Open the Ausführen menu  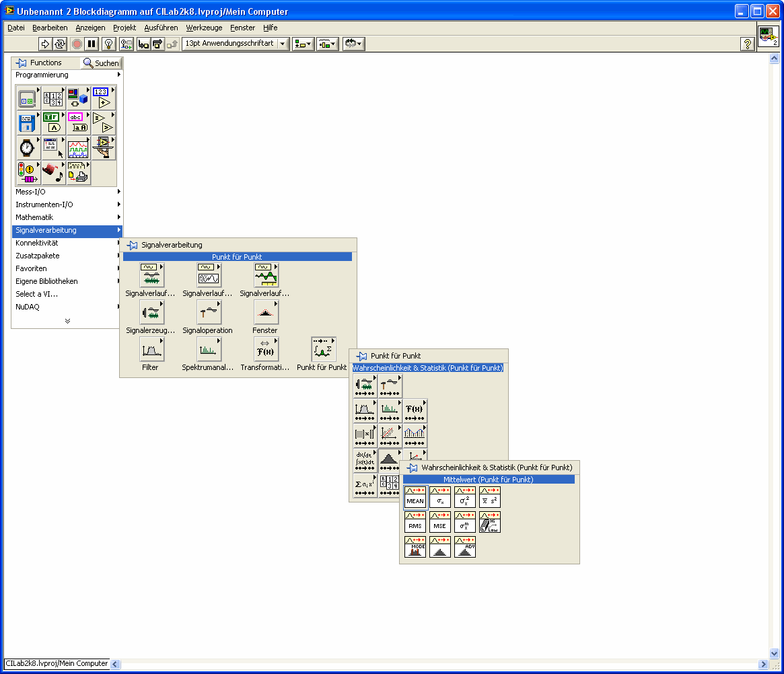click(161, 28)
